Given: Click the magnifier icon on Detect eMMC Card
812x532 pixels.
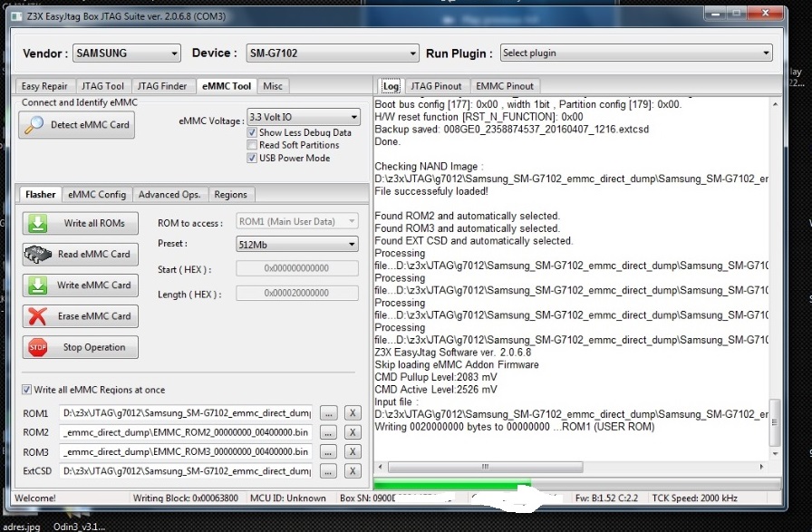Looking at the screenshot, I should click(34, 125).
